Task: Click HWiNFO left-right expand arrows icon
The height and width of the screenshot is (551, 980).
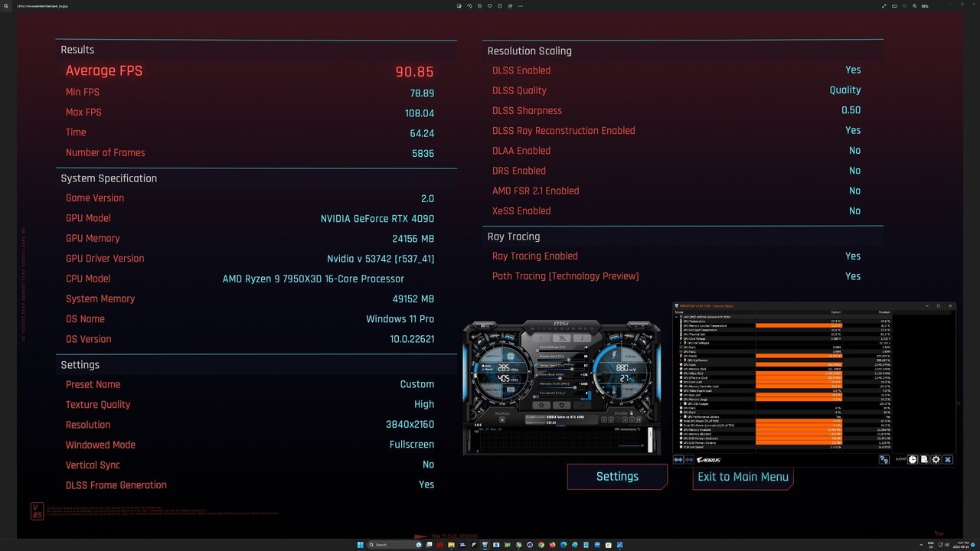Action: [678, 460]
